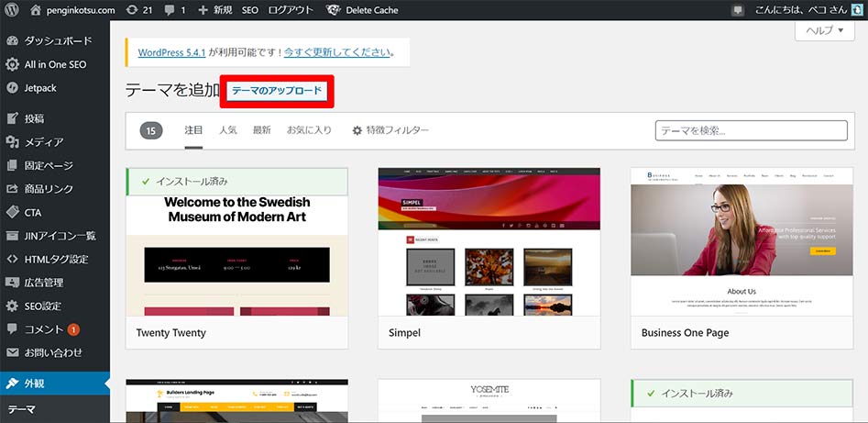
Task: Click テーマ submenu under 外観
Action: 22,409
